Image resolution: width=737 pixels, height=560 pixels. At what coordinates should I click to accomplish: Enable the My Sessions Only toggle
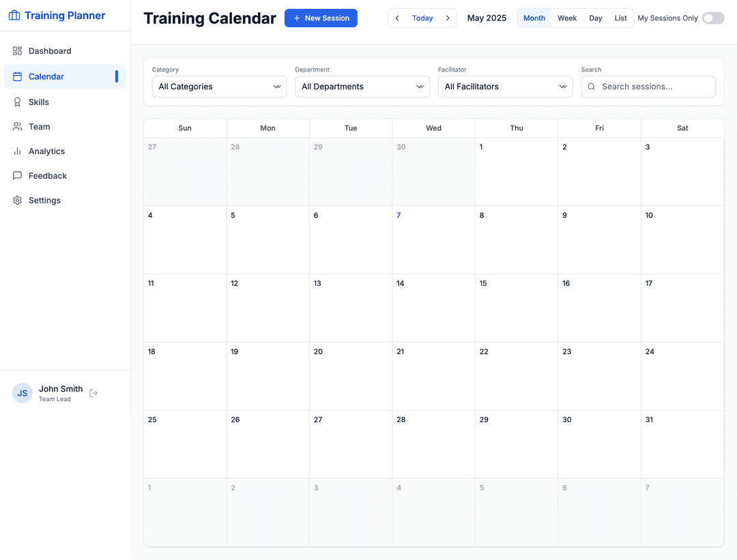(x=713, y=18)
